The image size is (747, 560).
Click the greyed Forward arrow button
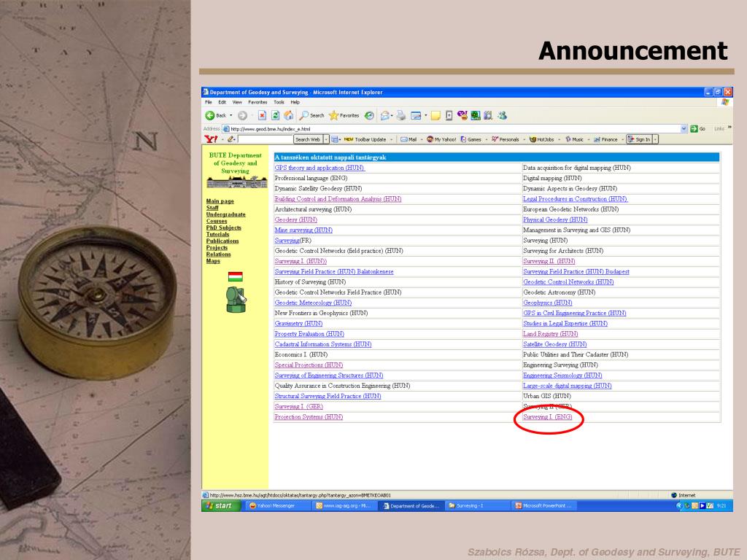click(242, 115)
